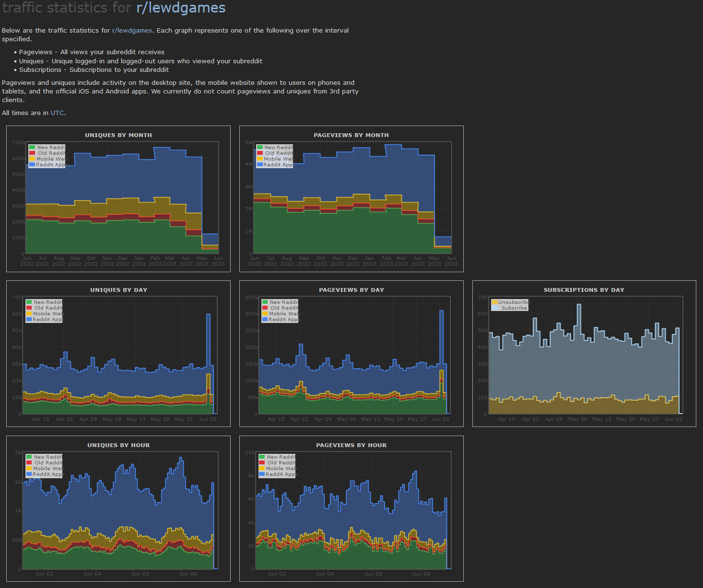
Task: Click green New Reddit swatch in Uniques by Hour legend
Action: tap(29, 457)
